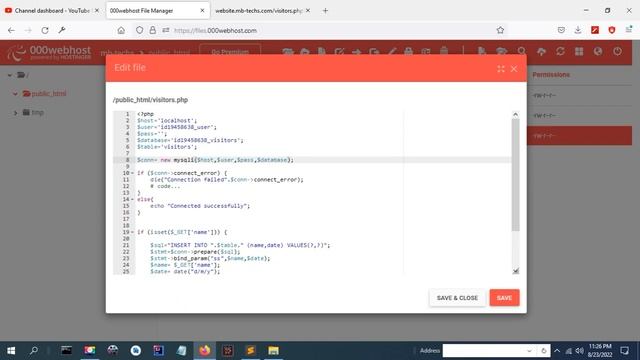Click the trash delete icon in toolbar
The image size is (640, 360).
(444, 51)
